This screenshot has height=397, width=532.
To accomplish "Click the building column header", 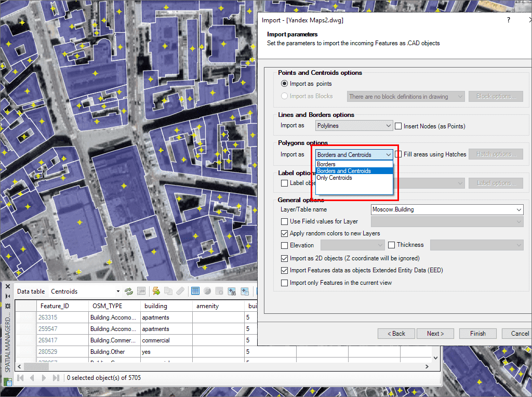I will click(166, 306).
